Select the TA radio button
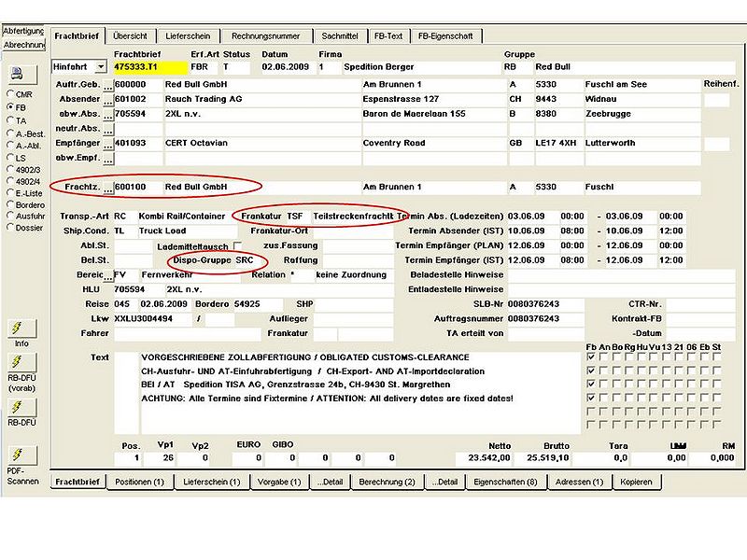 [10, 120]
